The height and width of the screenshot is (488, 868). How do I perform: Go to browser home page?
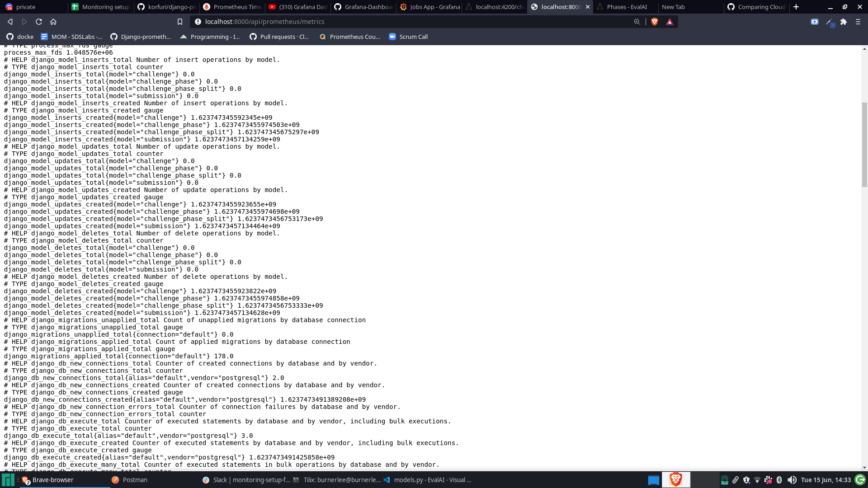(53, 22)
